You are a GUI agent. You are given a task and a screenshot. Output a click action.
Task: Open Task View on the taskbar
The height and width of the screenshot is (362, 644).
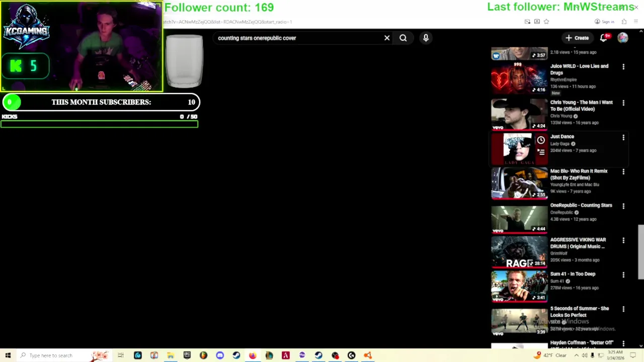121,355
